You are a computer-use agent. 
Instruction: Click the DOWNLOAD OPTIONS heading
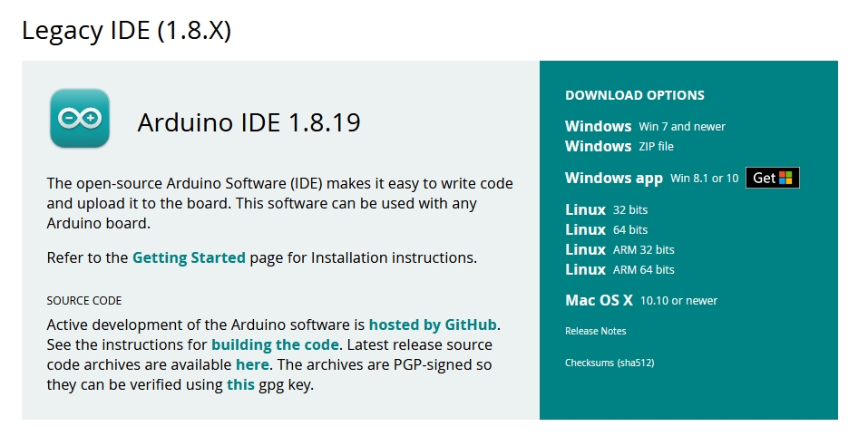pyautogui.click(x=635, y=95)
